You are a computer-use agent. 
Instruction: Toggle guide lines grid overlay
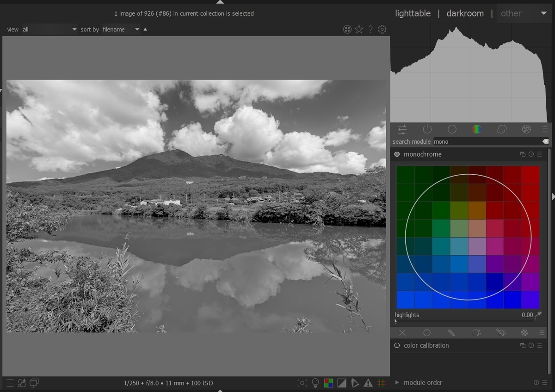coord(382,383)
